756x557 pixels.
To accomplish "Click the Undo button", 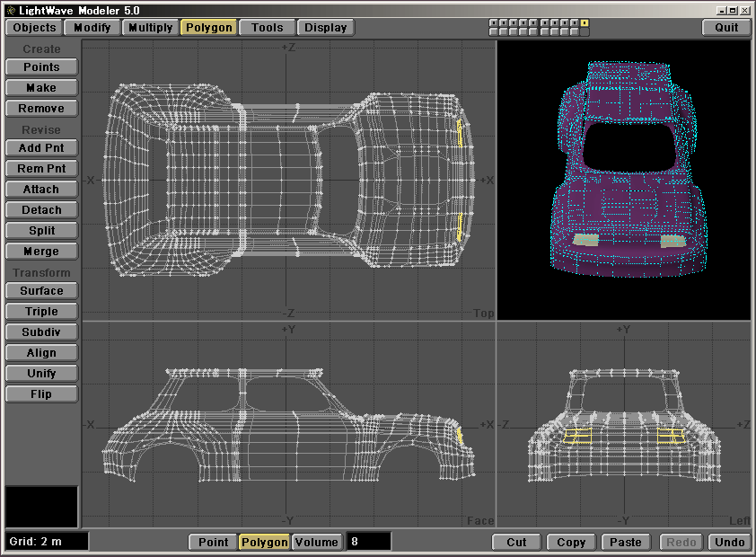I will (729, 542).
